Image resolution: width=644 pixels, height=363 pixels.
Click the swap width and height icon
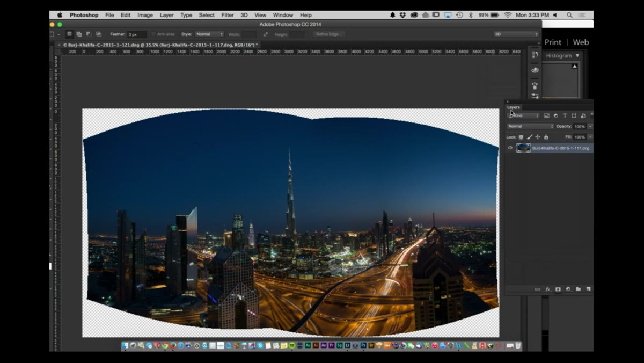(x=266, y=34)
